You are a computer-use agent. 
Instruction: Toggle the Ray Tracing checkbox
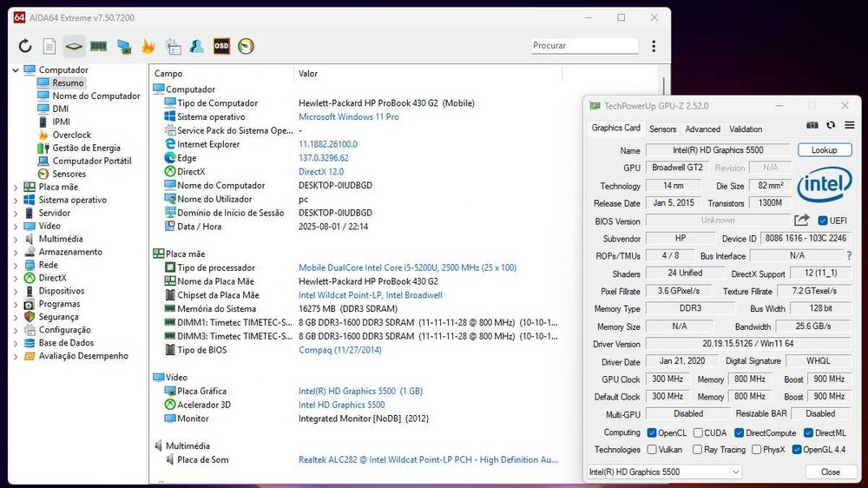698,449
